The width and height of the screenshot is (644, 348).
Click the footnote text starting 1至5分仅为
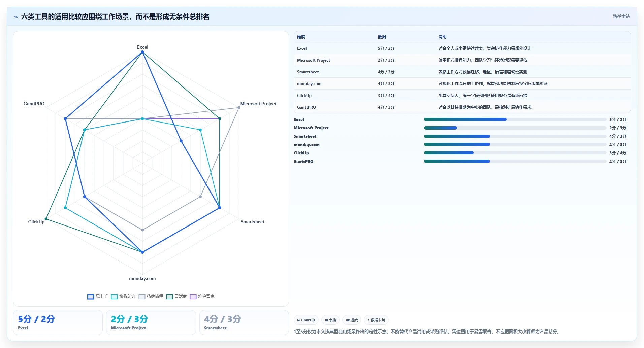[427, 332]
